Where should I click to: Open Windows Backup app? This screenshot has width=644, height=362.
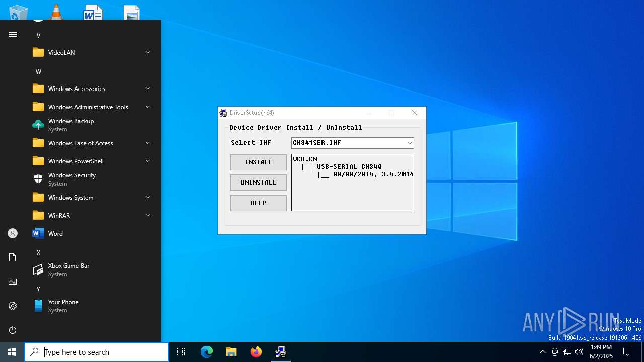(93, 125)
